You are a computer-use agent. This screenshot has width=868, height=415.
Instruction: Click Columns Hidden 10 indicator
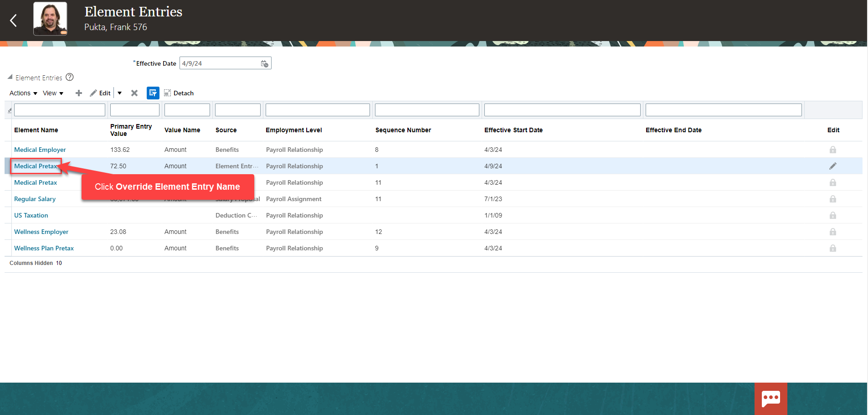click(x=36, y=263)
